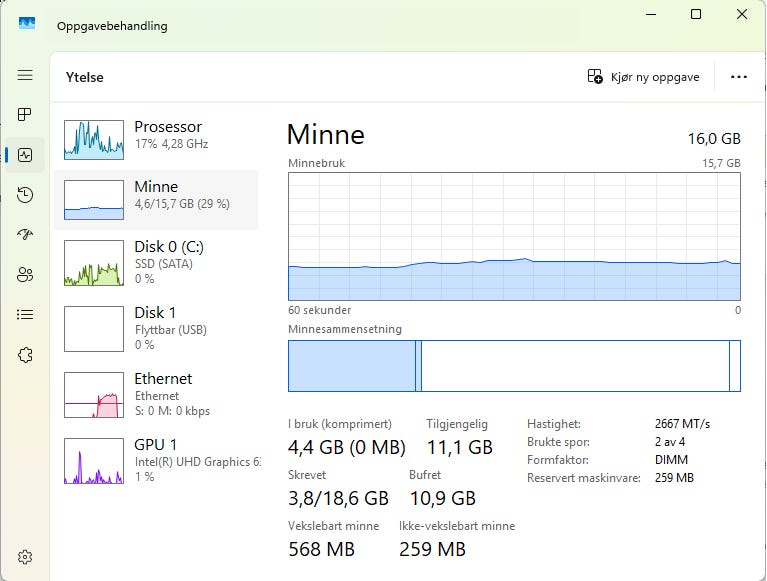This screenshot has height=581, width=767.
Task: Select the Performance page icon
Action: pyautogui.click(x=25, y=155)
